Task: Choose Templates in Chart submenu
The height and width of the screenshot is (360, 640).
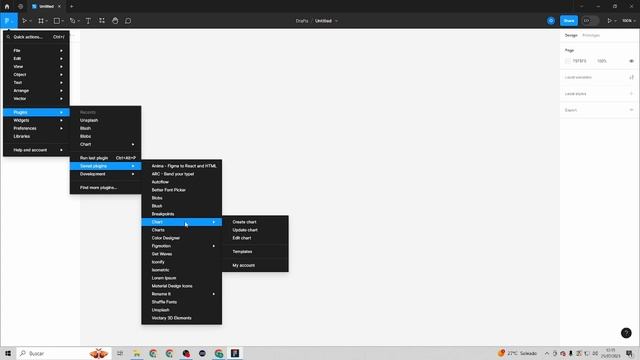Action: click(x=256, y=251)
